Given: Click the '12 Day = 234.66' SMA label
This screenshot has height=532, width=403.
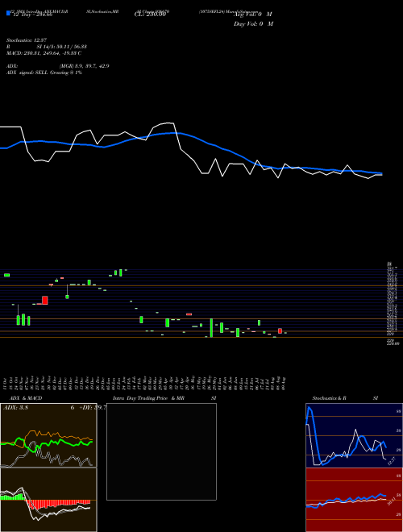Looking at the screenshot, I should (x=31, y=15).
